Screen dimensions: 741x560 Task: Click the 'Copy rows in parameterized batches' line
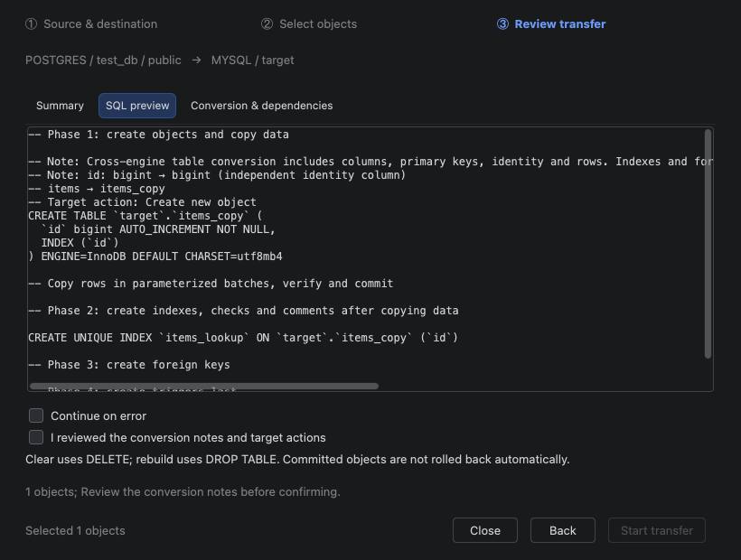211,284
